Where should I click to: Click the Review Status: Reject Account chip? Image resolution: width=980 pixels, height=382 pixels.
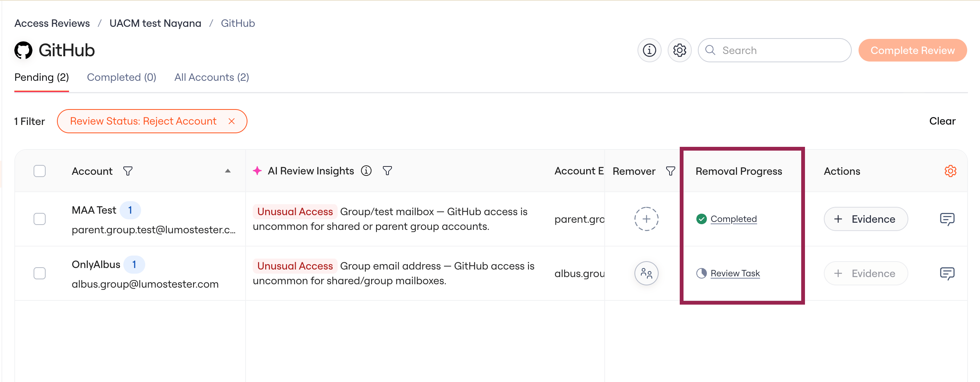(152, 121)
